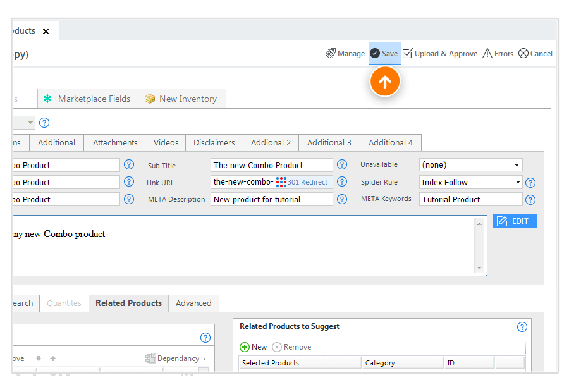Click the META Description input field

pyautogui.click(x=271, y=199)
